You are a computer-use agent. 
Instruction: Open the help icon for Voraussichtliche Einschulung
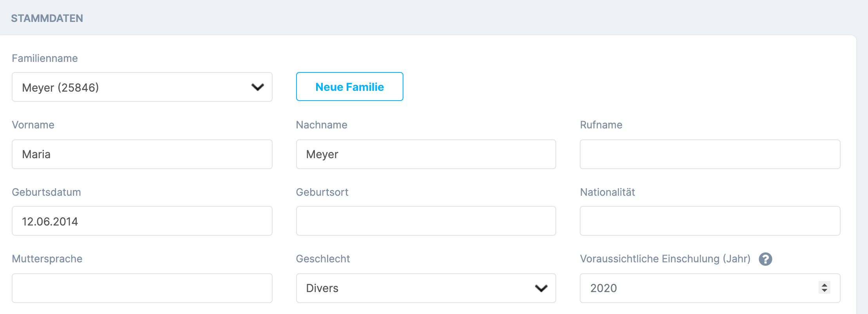(765, 259)
